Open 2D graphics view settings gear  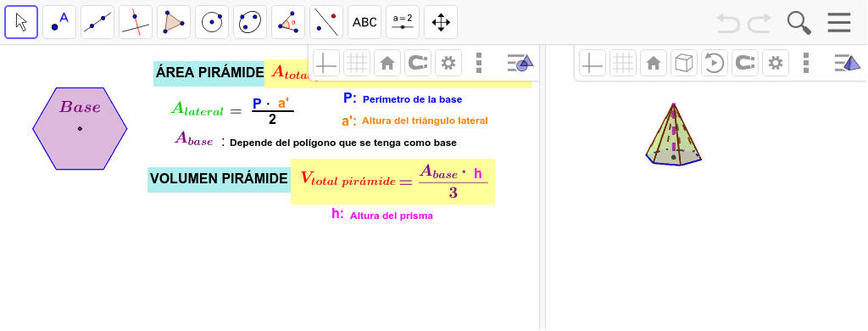[448, 63]
